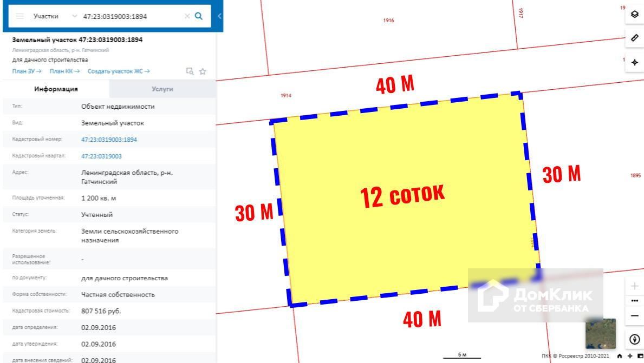Screen dimensions: 644x363
Task: Activate the ruler measurement tool
Action: coord(635,38)
